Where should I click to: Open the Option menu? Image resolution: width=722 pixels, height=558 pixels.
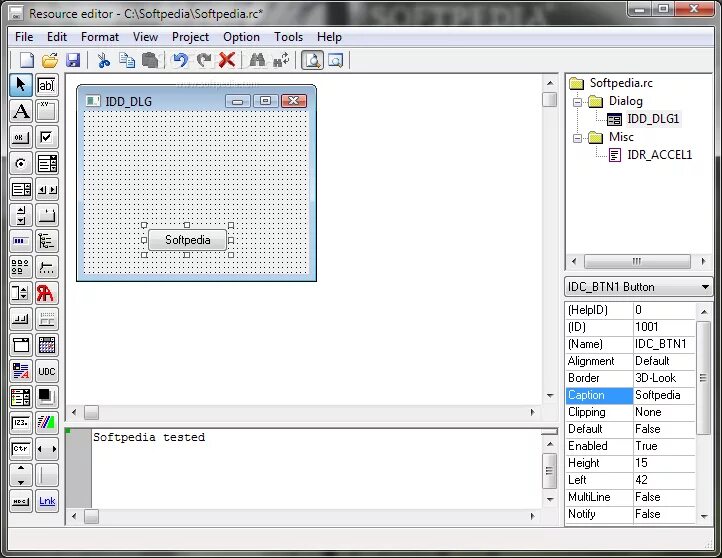pos(241,37)
